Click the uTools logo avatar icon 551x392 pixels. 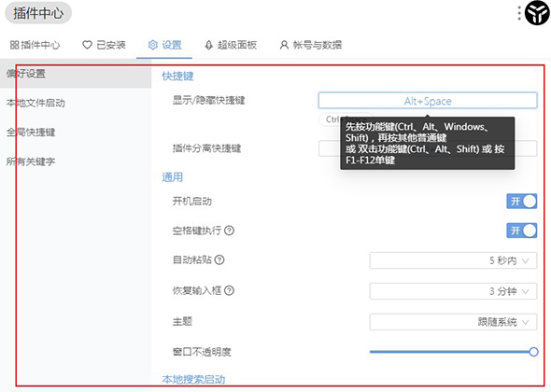point(537,13)
